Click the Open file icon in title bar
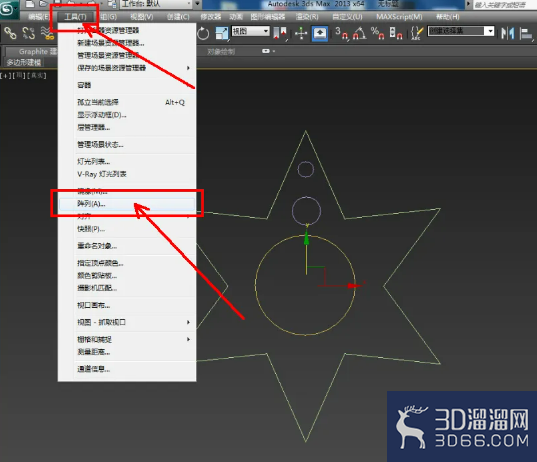Viewport: 537px width, 462px height. pyautogui.click(x=43, y=4)
